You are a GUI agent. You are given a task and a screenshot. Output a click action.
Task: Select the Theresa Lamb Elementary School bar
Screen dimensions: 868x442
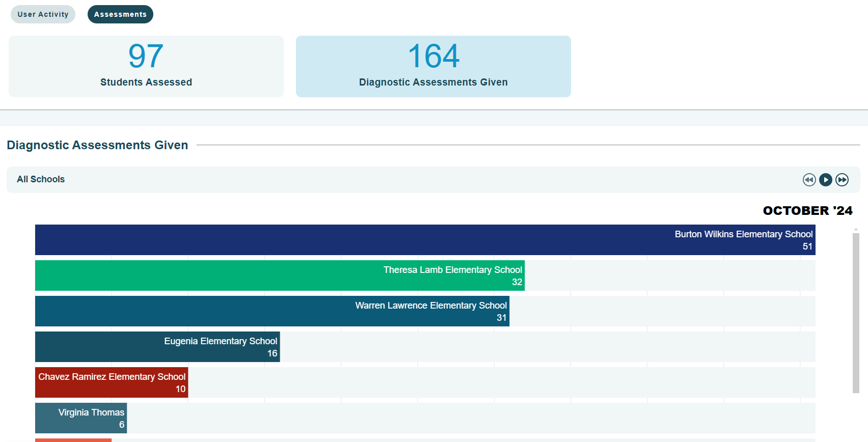coord(280,275)
